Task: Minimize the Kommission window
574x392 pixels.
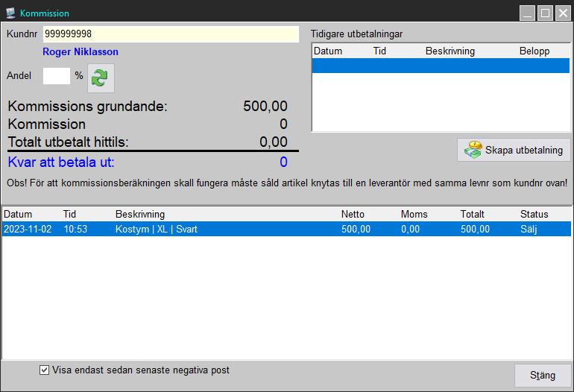Action: point(527,13)
